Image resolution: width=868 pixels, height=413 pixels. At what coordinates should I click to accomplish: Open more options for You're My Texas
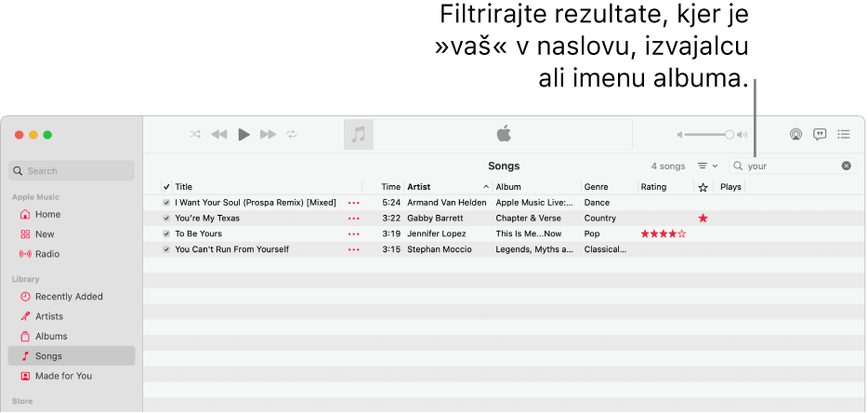(353, 219)
